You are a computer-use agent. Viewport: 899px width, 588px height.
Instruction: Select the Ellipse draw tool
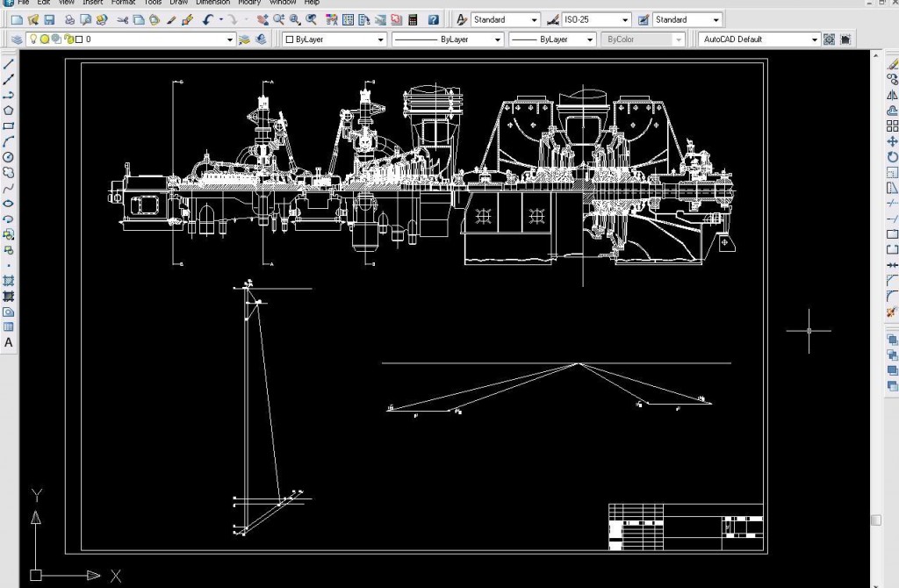(x=9, y=204)
